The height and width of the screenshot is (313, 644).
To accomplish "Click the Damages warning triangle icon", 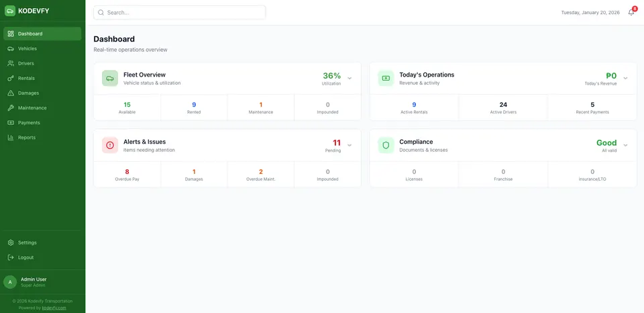I will [11, 93].
